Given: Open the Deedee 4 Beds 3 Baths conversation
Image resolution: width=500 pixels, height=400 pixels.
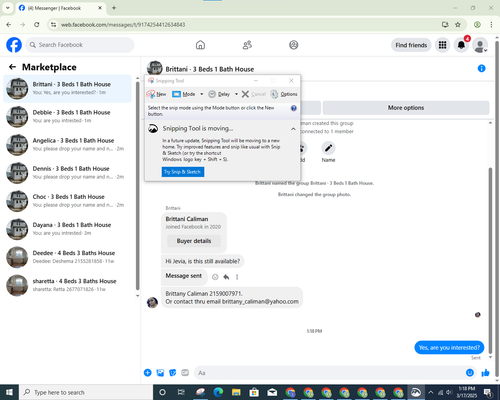Looking at the screenshot, I should (x=67, y=257).
